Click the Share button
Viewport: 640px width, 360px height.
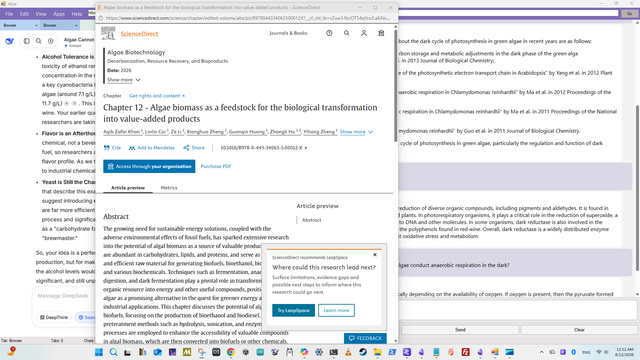[194, 148]
